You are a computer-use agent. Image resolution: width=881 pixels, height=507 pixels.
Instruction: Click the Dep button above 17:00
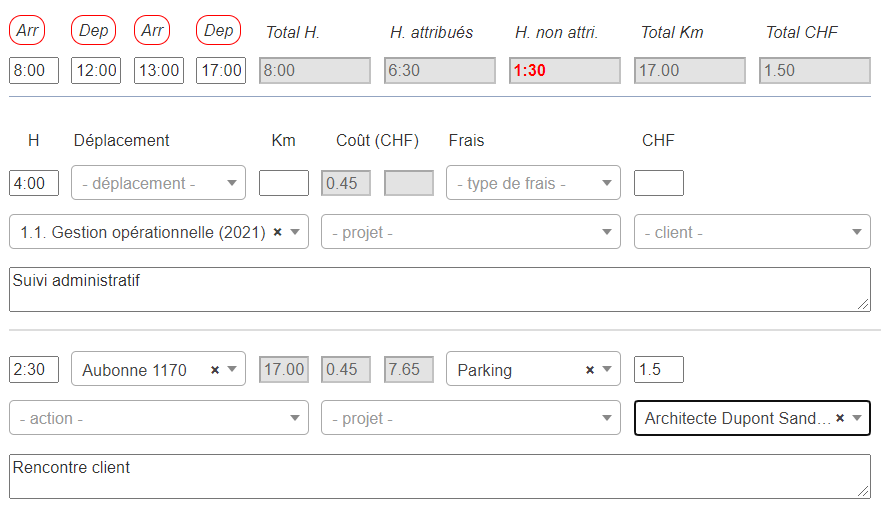pos(218,31)
